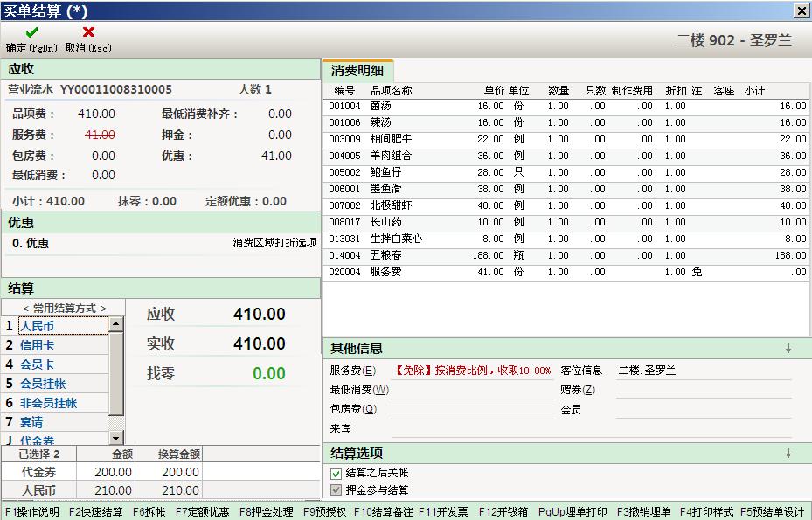
Task: Collapse the 结算选项 section arrow
Action: (x=788, y=453)
